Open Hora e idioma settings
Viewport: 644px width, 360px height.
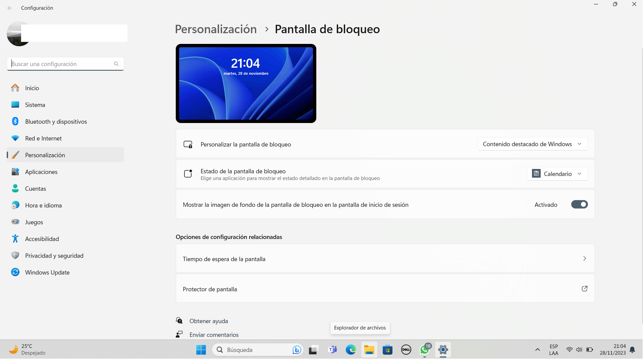point(65,205)
